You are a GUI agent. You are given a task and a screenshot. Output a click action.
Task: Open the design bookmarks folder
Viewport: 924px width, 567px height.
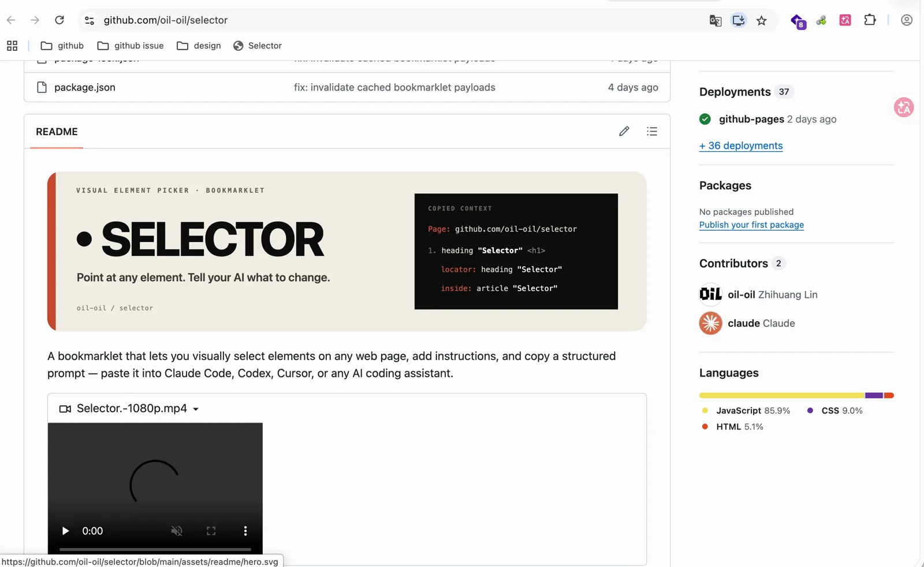click(199, 46)
